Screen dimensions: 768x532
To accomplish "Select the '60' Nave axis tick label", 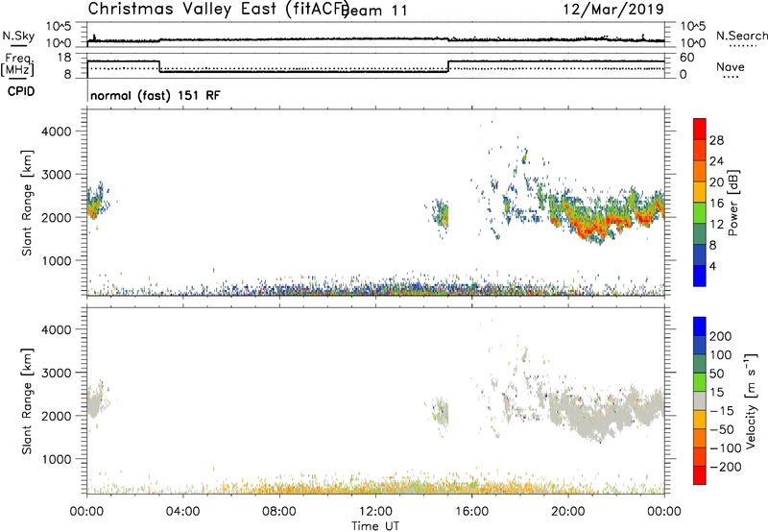I will click(687, 58).
